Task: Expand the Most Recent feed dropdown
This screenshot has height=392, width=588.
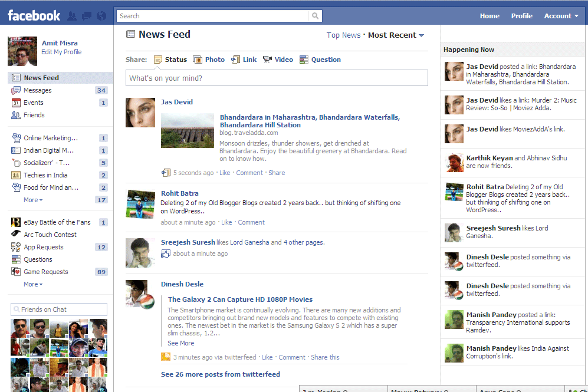Action: coord(396,35)
